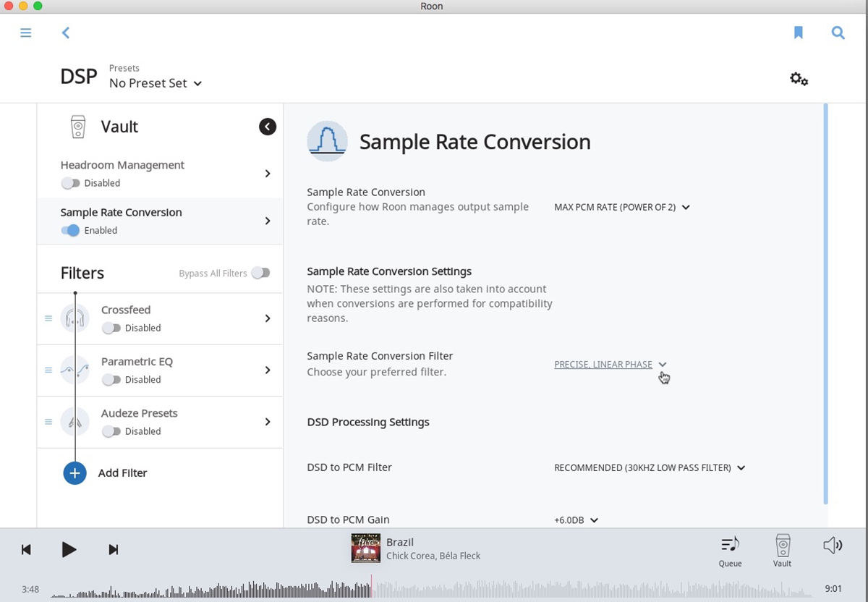The width and height of the screenshot is (868, 602).
Task: Select the Crossfeed filter row
Action: pyautogui.click(x=160, y=318)
